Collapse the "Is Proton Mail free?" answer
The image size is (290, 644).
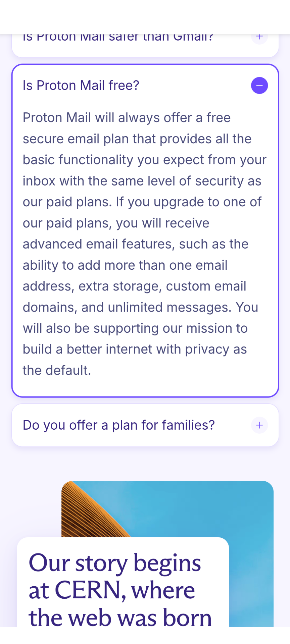(x=259, y=86)
